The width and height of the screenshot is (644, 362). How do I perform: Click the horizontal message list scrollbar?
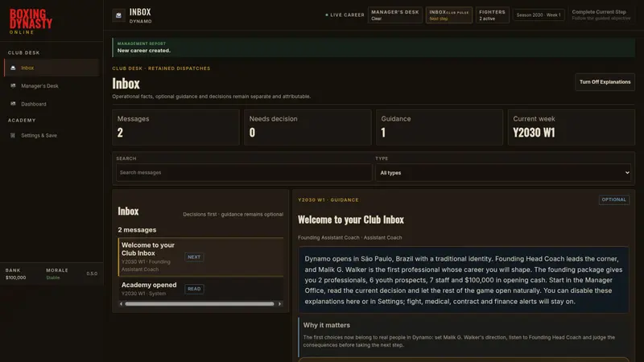click(200, 304)
